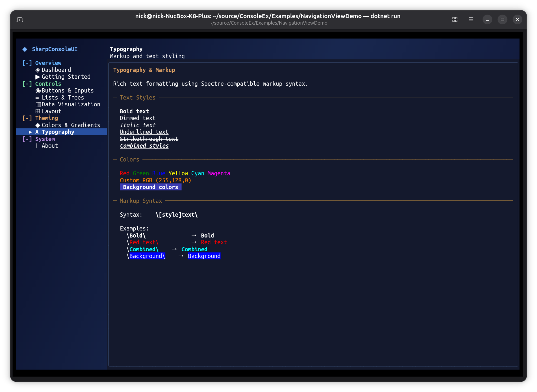537x392 pixels.
Task: Collapse the Theming section
Action: pyautogui.click(x=27, y=118)
